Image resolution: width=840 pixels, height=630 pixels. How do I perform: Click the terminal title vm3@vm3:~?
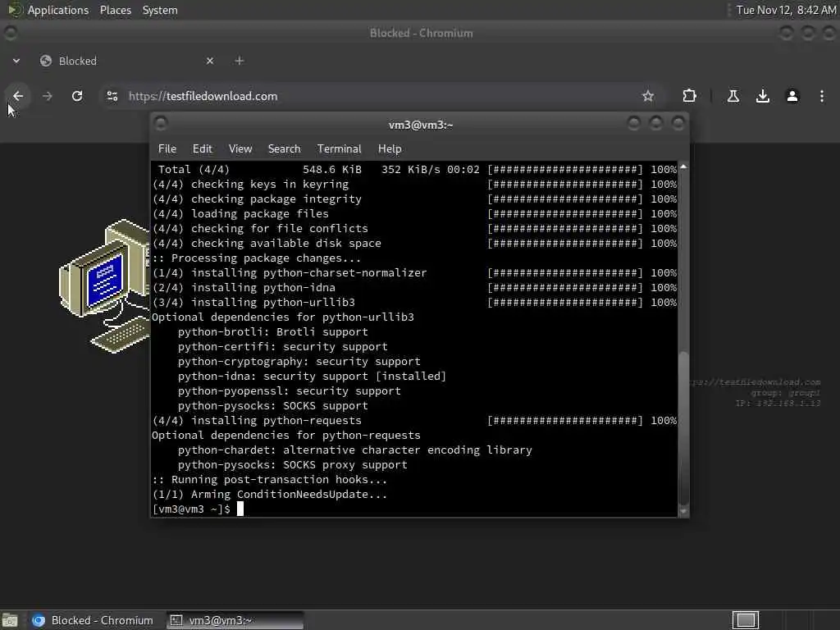pyautogui.click(x=421, y=125)
